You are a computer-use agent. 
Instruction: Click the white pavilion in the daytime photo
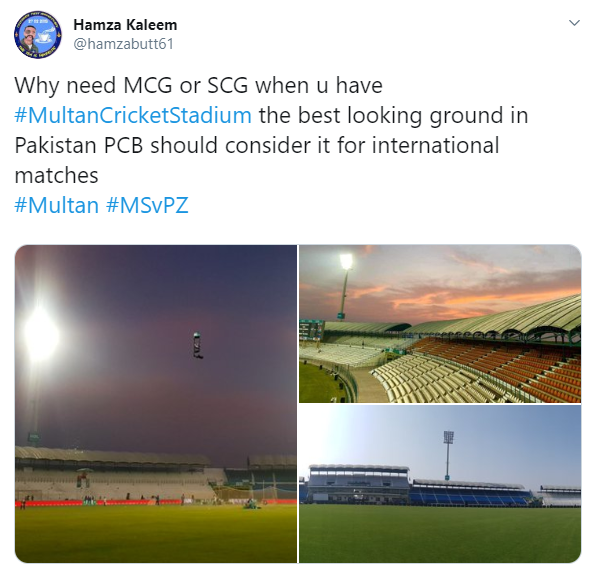(357, 484)
